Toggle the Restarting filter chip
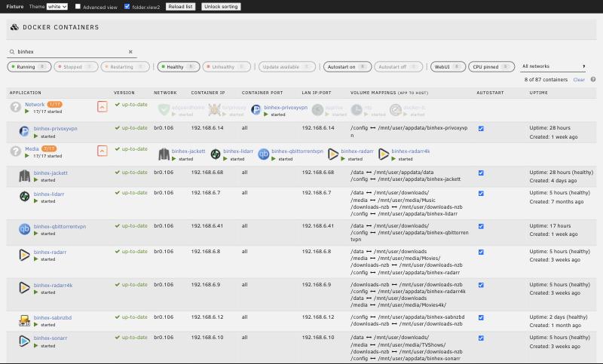This screenshot has height=364, width=603. point(125,66)
